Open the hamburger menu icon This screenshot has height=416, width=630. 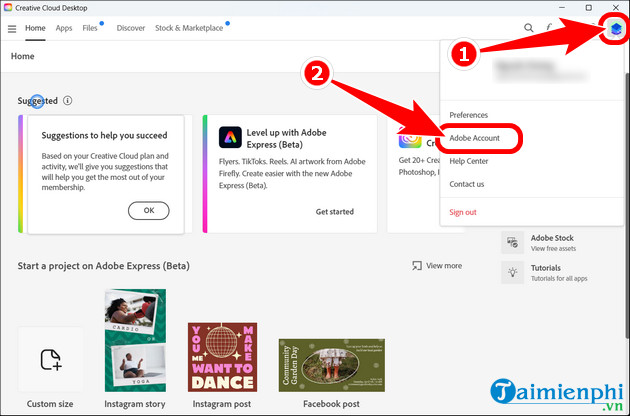[x=12, y=29]
